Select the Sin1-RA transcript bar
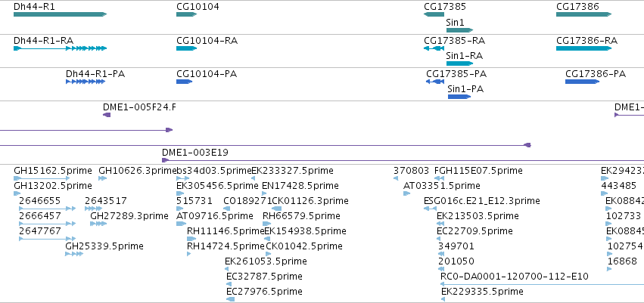 [x=459, y=63]
